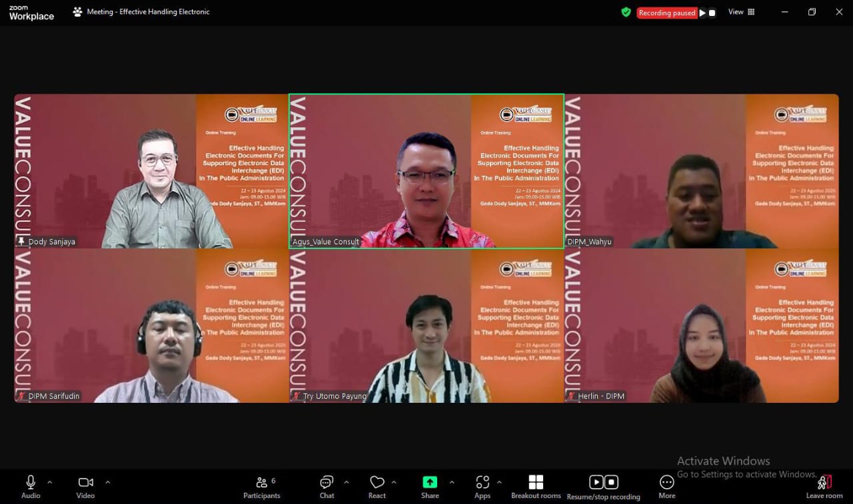Expand the Audio options arrow
This screenshot has height=504, width=853.
point(49,482)
